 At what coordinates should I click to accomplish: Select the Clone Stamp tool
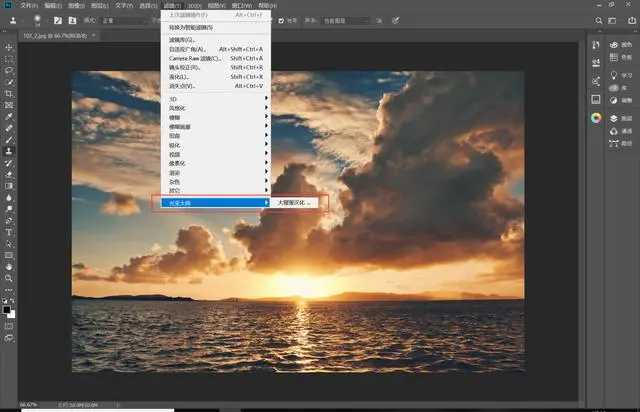(x=9, y=151)
